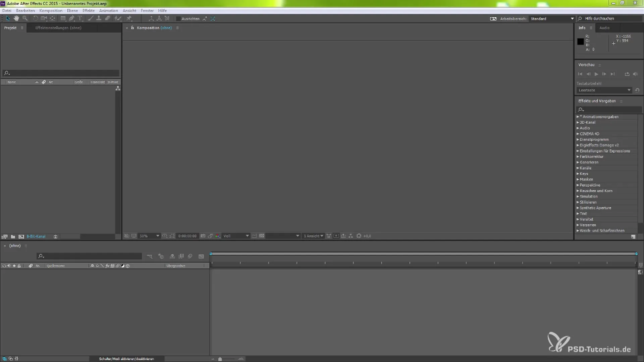Viewport: 644px width, 362px height.
Task: Toggle the Ausrichten snapping checkbox
Action: [178, 19]
